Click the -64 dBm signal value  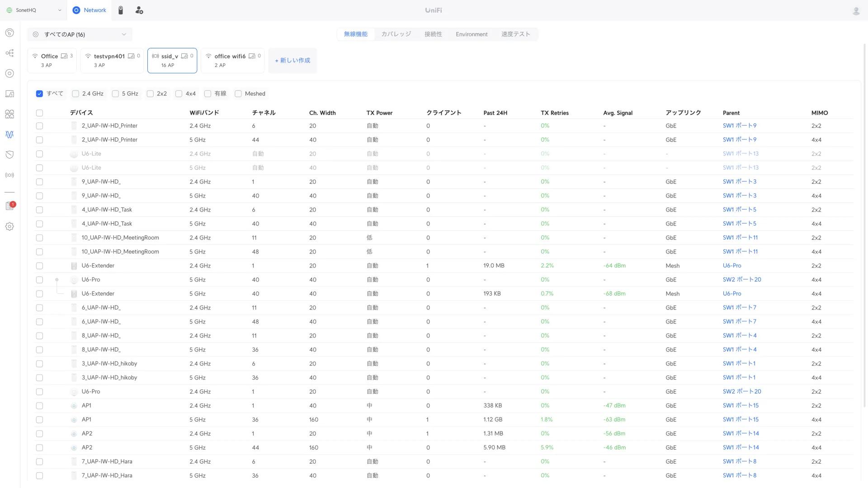[x=614, y=266]
